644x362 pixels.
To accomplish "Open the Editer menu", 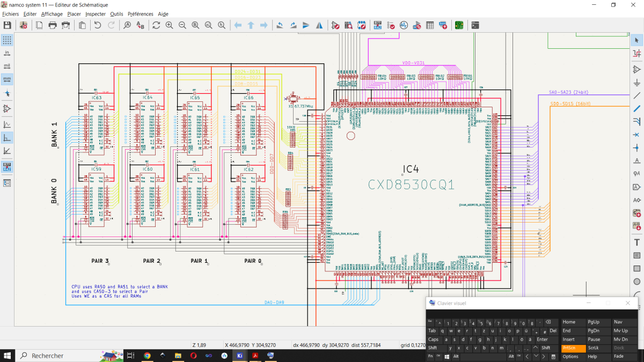I will [30, 14].
